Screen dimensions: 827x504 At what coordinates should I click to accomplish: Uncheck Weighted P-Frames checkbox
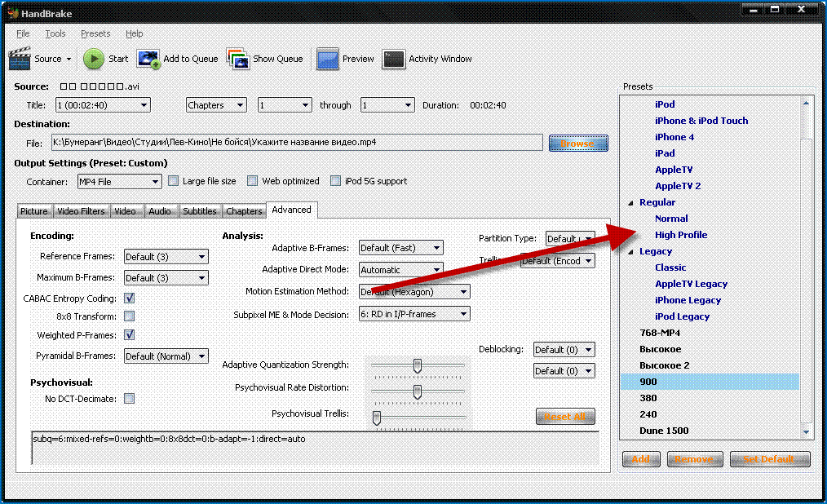[x=129, y=334]
